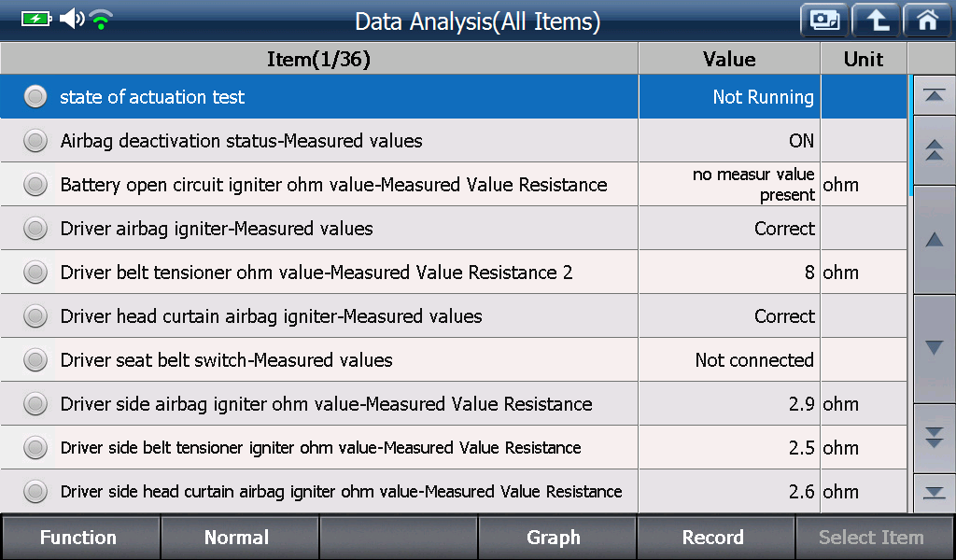Select radio for Airbag deactivation status
956x560 pixels.
35,140
